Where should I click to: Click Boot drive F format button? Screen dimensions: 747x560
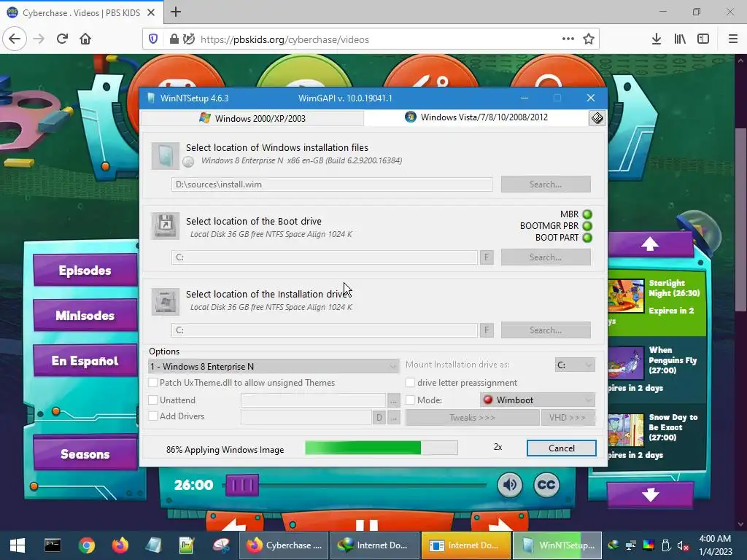tap(487, 257)
